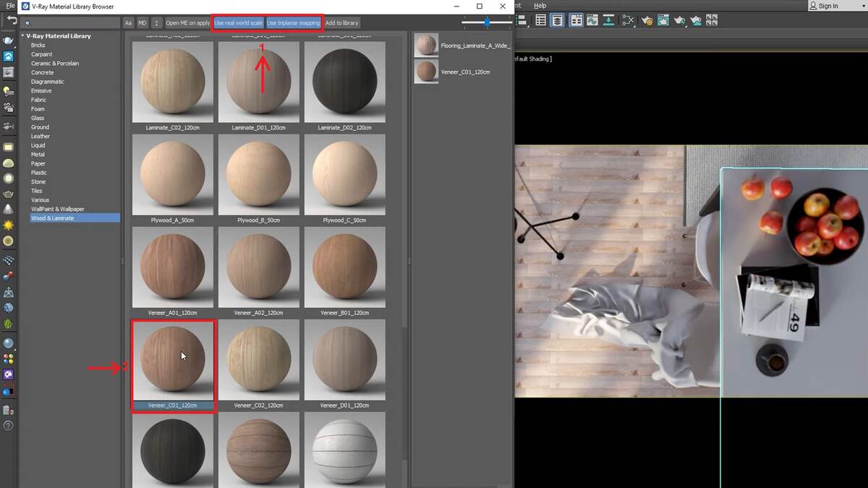Image resolution: width=868 pixels, height=488 pixels.
Task: Enable the Use triplanar mapping toggle
Action: click(x=293, y=22)
